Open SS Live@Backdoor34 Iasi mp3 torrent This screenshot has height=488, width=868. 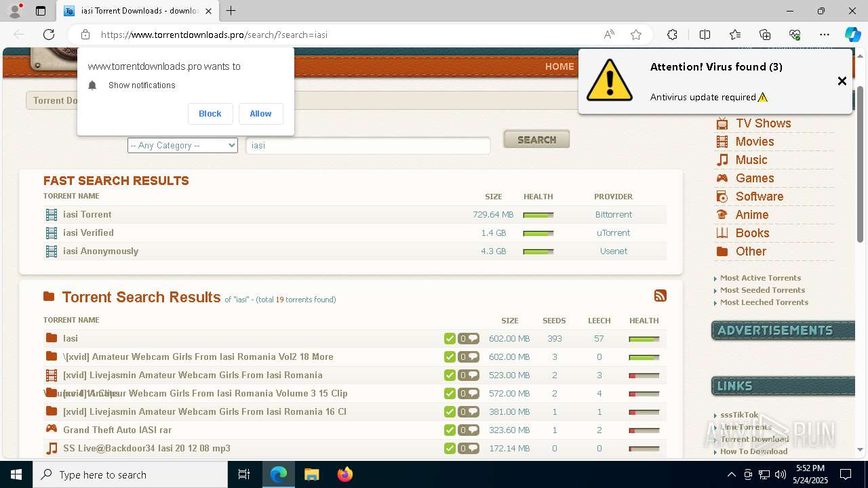point(146,448)
